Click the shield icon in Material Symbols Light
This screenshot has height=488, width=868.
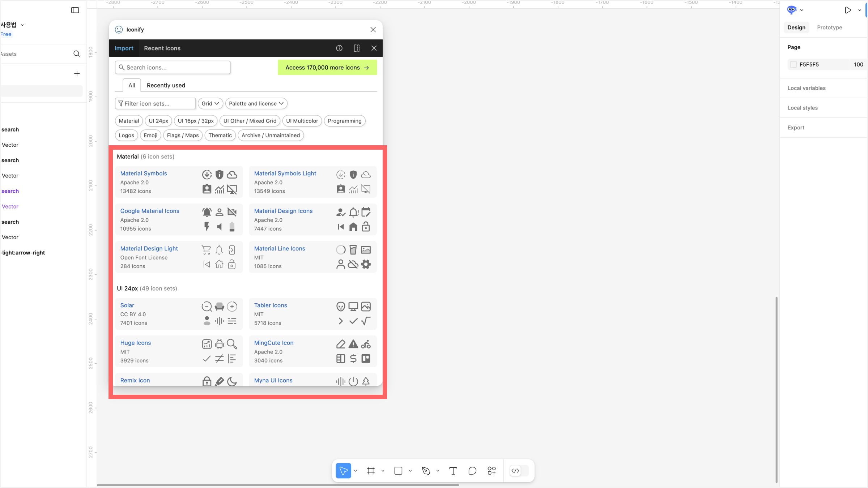coord(353,175)
